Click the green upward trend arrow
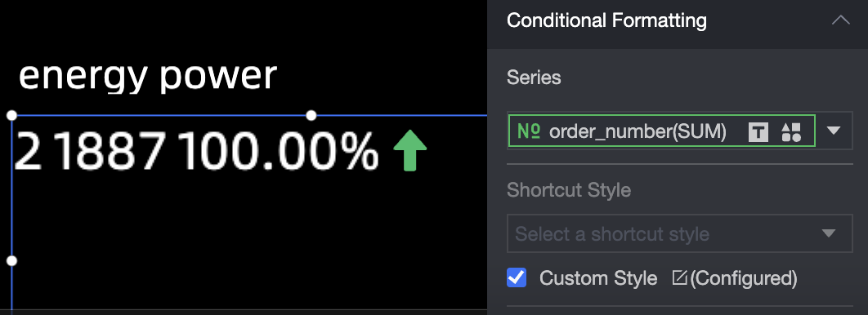Screen dimensions: 868x315 click(410, 150)
